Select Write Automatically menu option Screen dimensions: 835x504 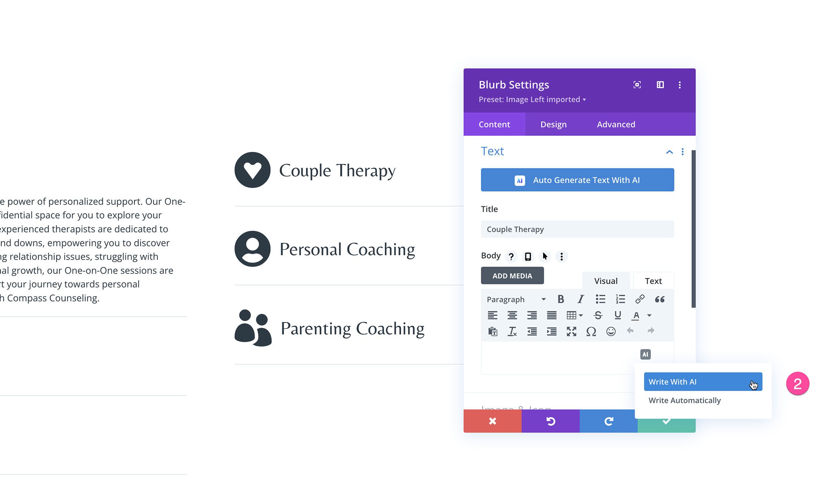point(685,400)
